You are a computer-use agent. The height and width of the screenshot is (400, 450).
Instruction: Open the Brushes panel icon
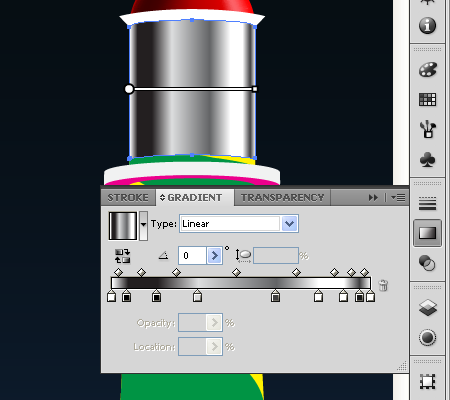point(427,129)
